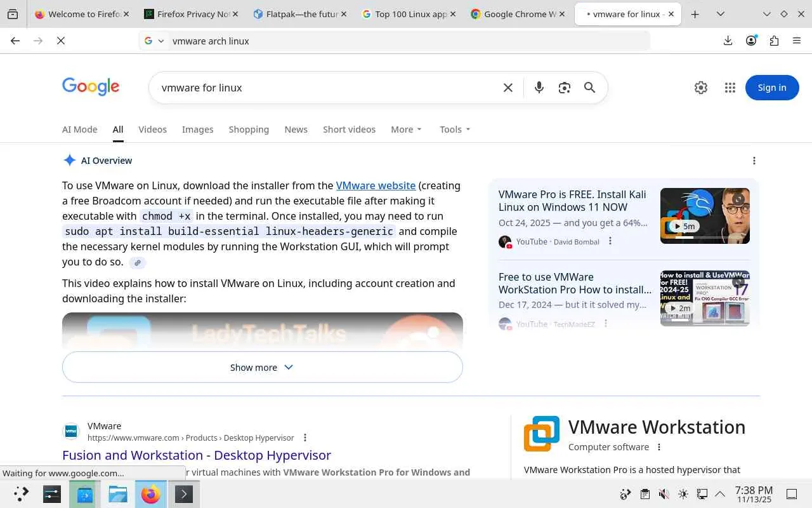
Task: Select the Shopping search tab
Action: (249, 130)
